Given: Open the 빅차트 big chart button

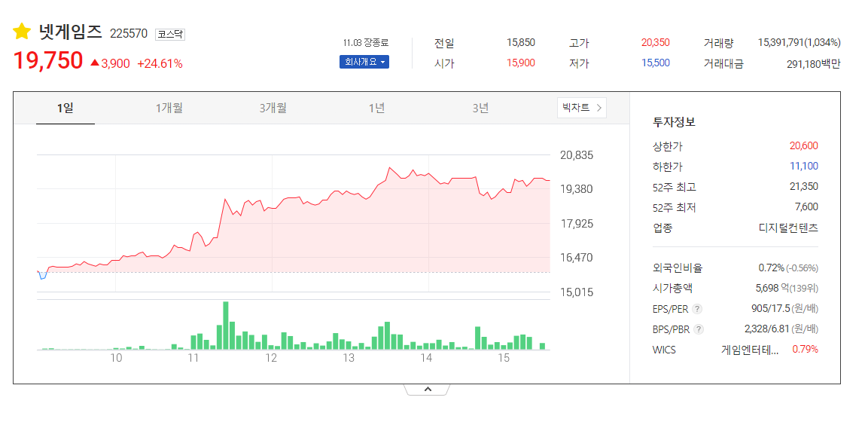Looking at the screenshot, I should click(581, 108).
